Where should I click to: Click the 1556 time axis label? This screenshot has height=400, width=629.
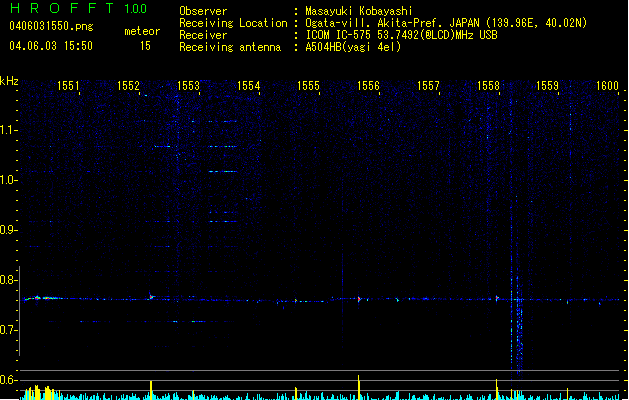368,85
